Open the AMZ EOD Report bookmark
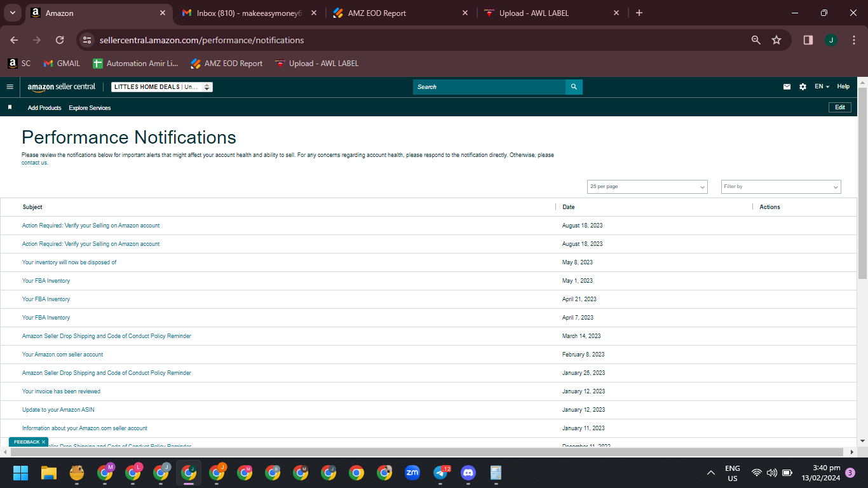The width and height of the screenshot is (868, 488). (226, 64)
